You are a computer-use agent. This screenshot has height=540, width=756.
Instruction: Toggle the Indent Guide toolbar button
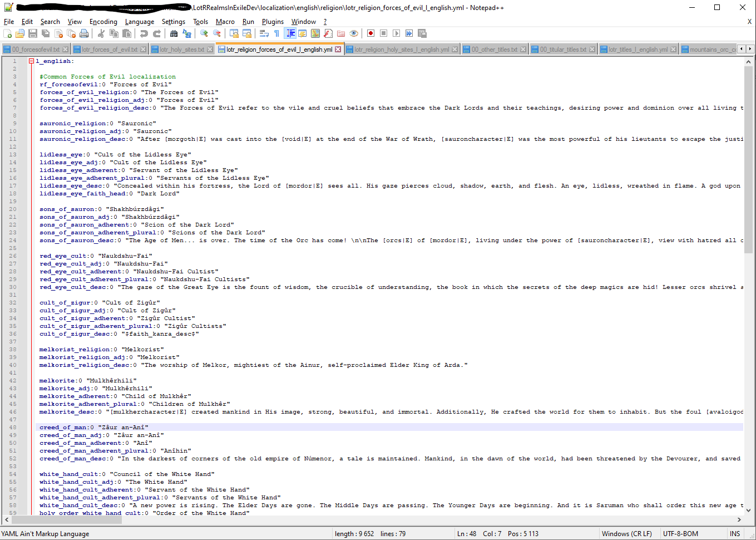(290, 34)
